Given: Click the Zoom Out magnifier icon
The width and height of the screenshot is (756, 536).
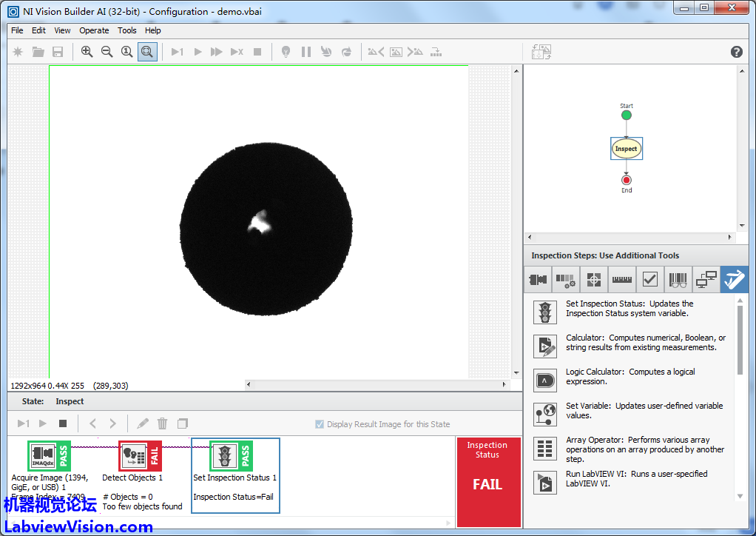Looking at the screenshot, I should point(107,52).
